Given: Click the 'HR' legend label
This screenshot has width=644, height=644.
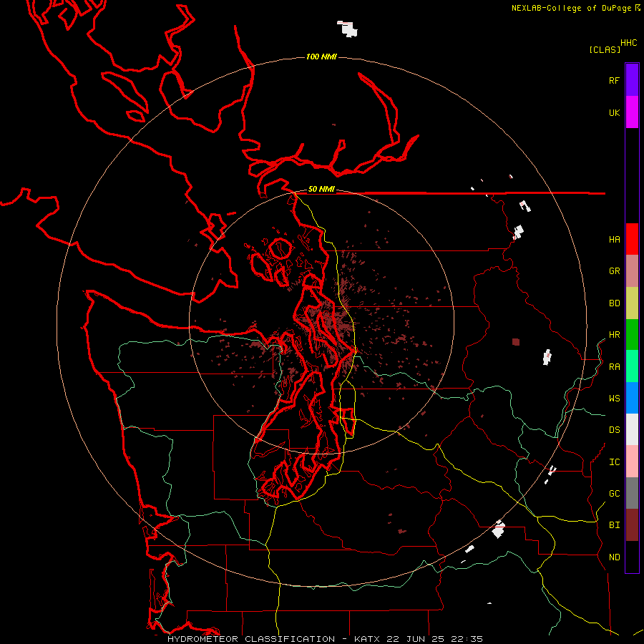Looking at the screenshot, I should click(x=614, y=335).
